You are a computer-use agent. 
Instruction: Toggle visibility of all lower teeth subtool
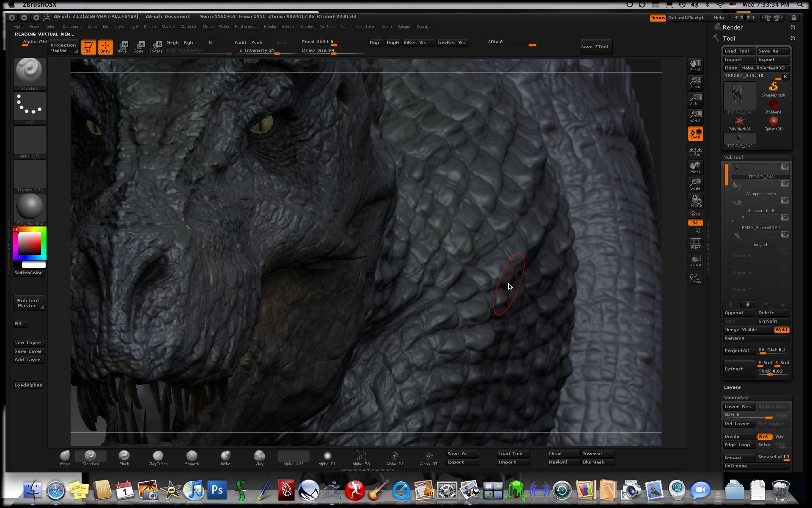tap(785, 201)
